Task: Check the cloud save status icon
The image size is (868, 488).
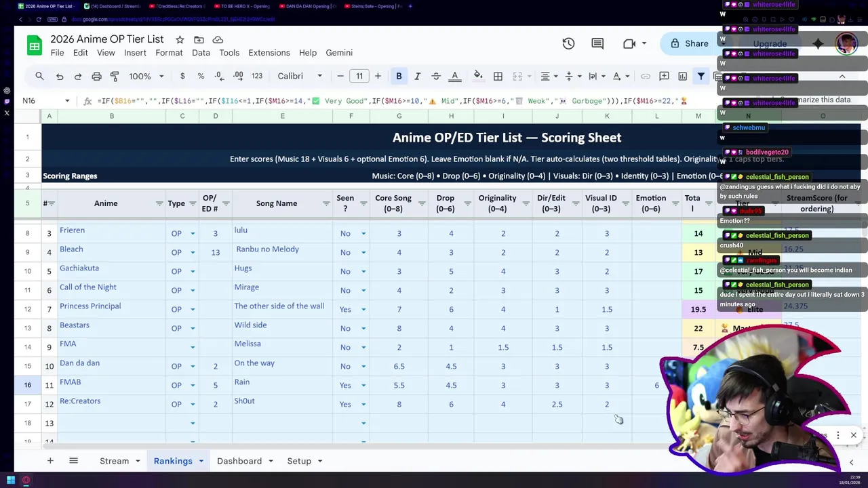Action: pos(218,40)
